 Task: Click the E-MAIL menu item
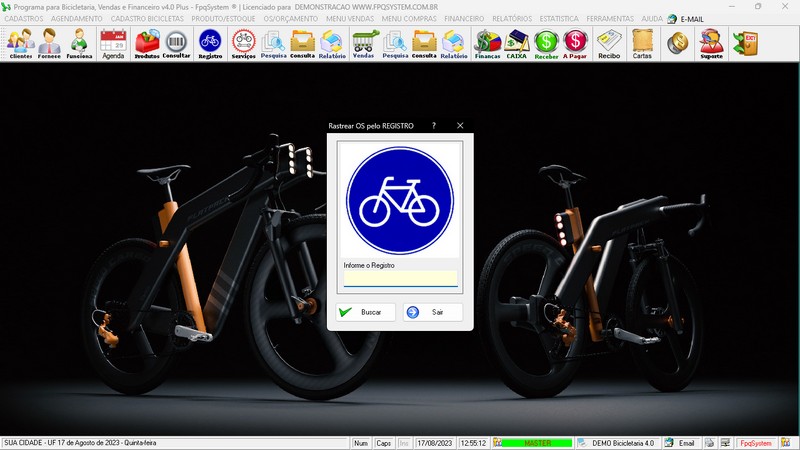[x=686, y=19]
